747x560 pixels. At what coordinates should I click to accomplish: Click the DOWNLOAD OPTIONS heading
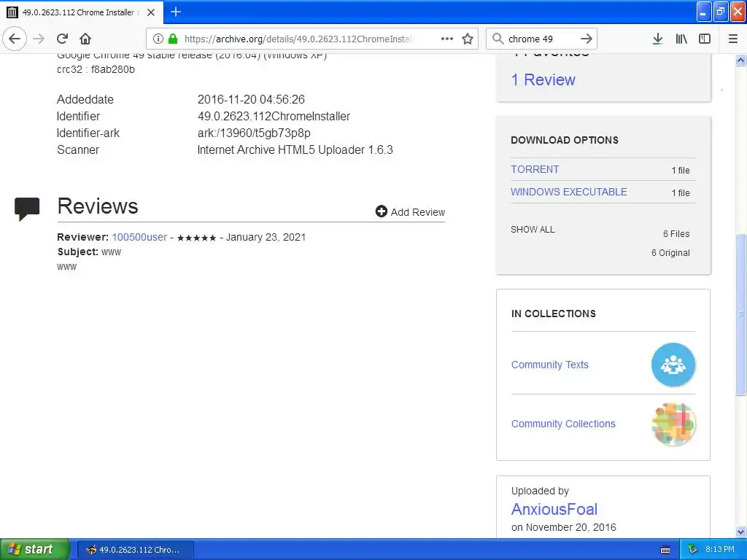pyautogui.click(x=565, y=140)
